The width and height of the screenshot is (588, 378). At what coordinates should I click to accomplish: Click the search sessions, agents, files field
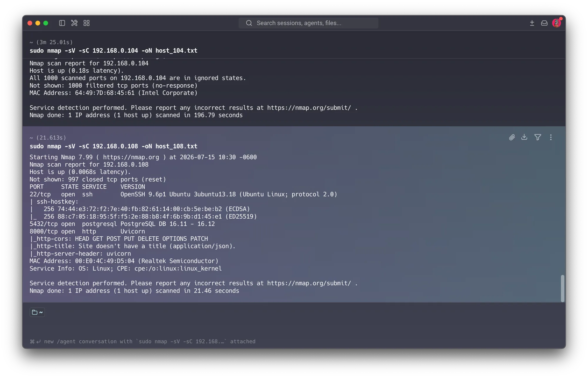308,23
